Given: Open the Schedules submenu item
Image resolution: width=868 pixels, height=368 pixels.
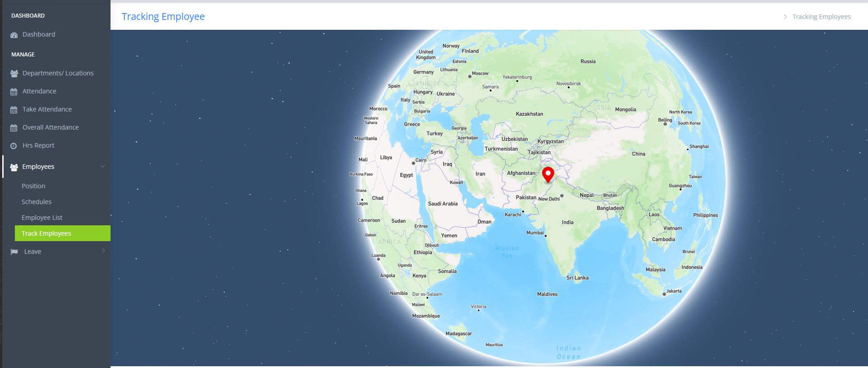Looking at the screenshot, I should point(37,202).
